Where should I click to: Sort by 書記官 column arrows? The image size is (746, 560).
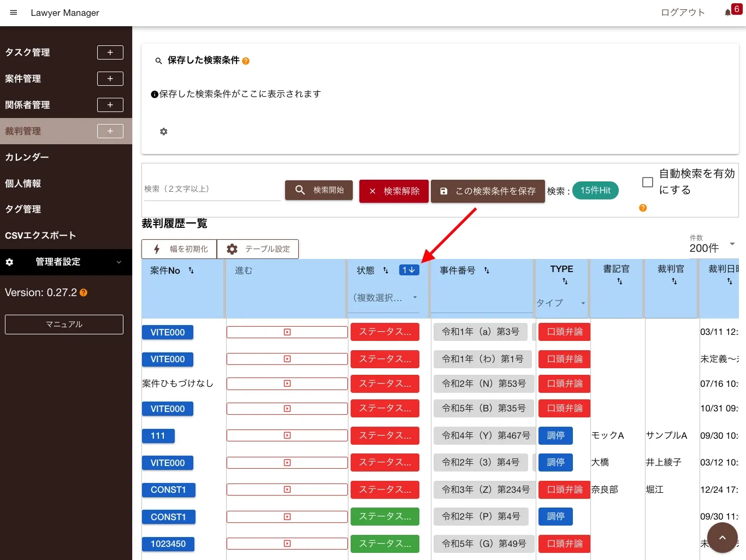pyautogui.click(x=620, y=281)
